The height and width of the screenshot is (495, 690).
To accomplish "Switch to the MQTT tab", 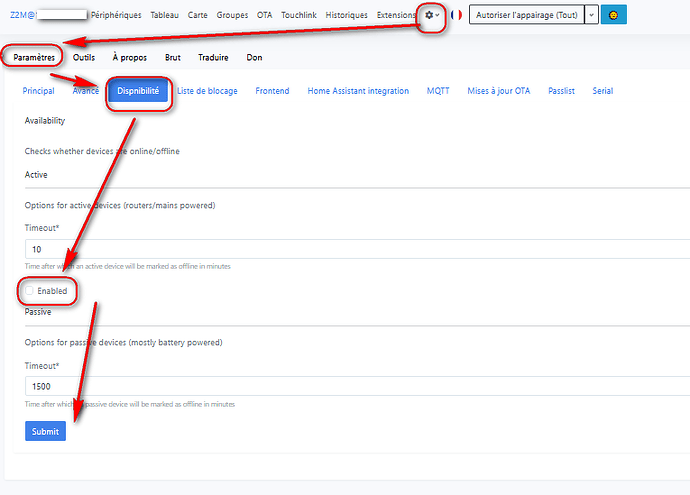I will (438, 91).
